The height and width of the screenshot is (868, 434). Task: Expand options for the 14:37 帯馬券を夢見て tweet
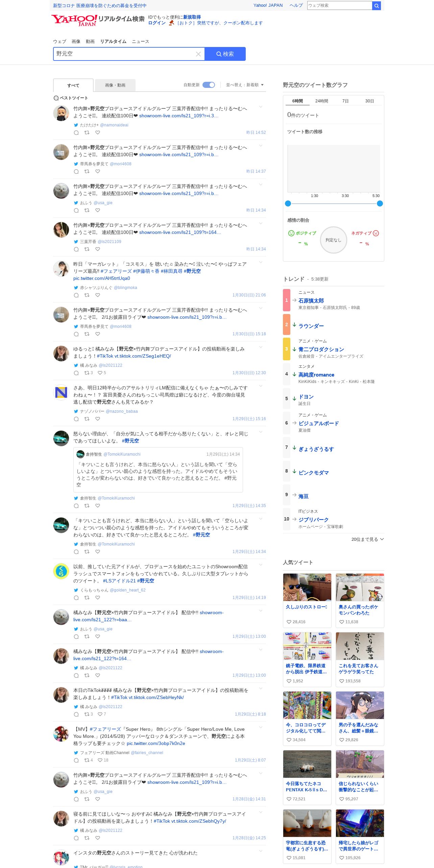pos(261,146)
